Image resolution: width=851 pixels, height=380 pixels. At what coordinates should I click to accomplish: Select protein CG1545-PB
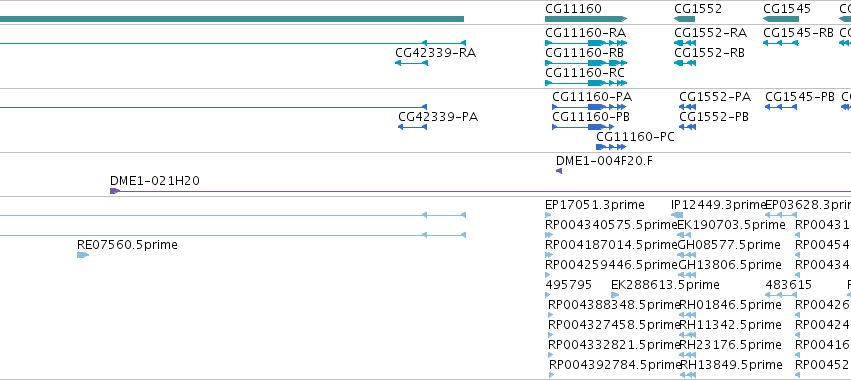(800, 97)
